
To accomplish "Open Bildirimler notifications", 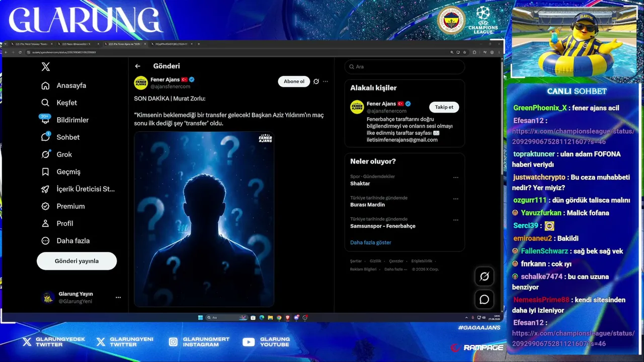I will (x=65, y=120).
